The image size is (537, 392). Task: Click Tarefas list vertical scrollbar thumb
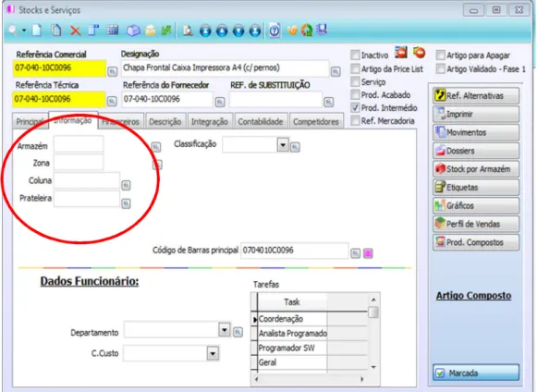(x=373, y=312)
